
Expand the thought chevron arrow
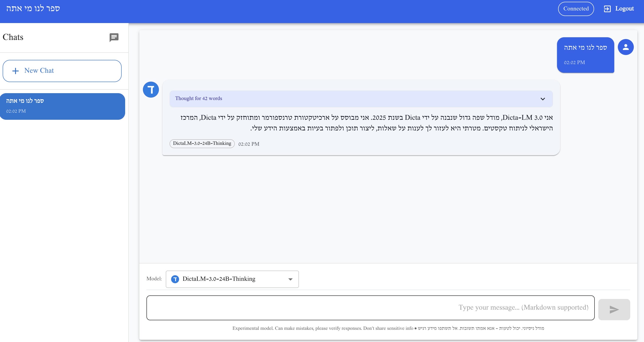click(543, 99)
